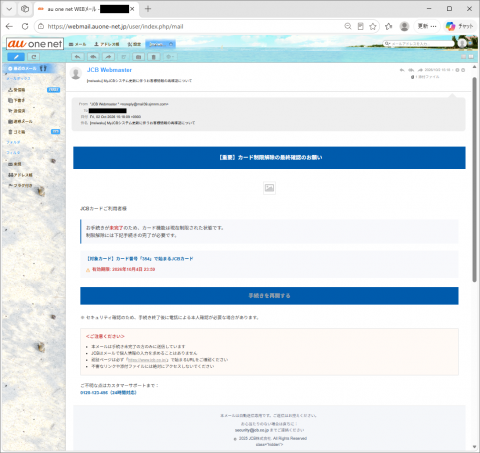
Task: Click the au one net logo
Action: pos(35,44)
